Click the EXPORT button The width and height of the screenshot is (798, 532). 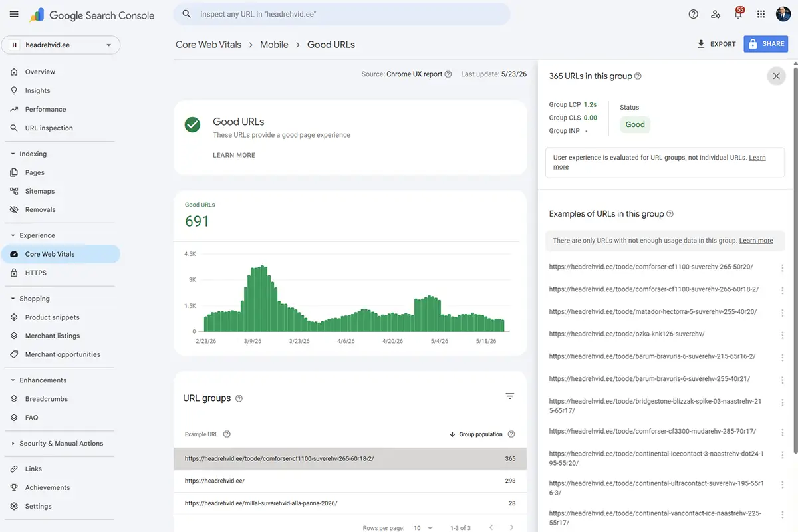(x=716, y=44)
